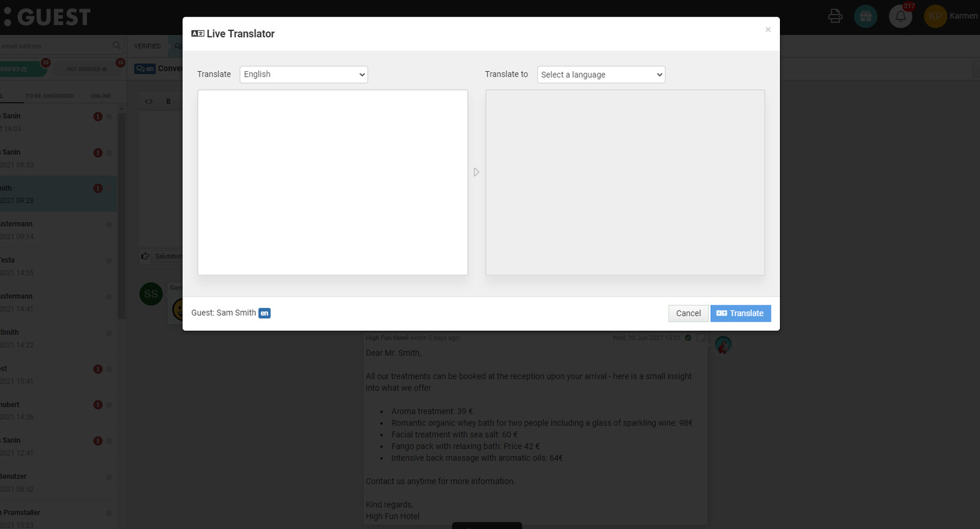This screenshot has width=980, height=529.
Task: Click the alert icon on the Sanin 12:41 row
Action: coord(98,441)
